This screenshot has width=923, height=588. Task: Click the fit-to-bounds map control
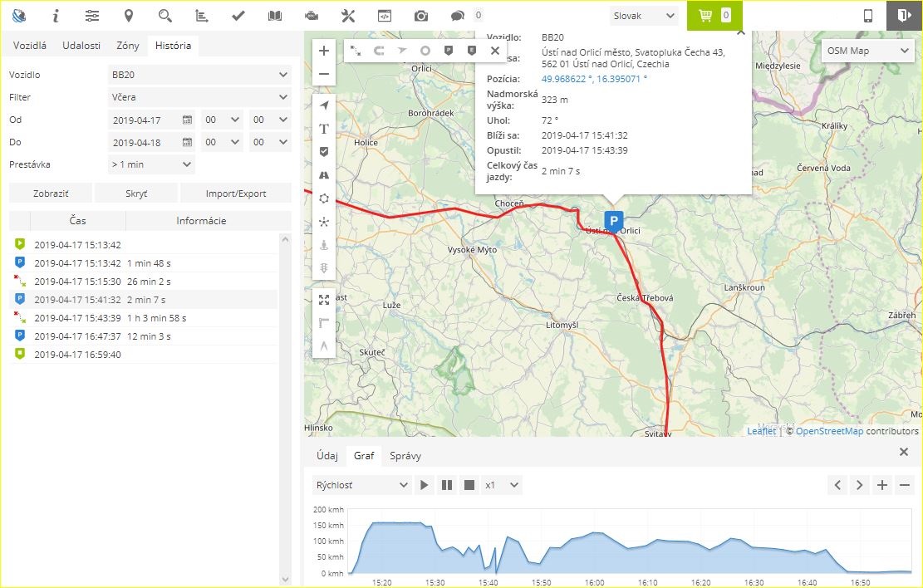pyautogui.click(x=324, y=300)
